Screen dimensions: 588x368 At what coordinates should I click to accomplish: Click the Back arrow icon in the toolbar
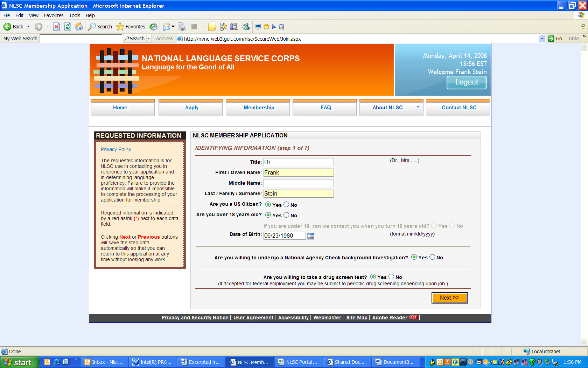coord(7,27)
